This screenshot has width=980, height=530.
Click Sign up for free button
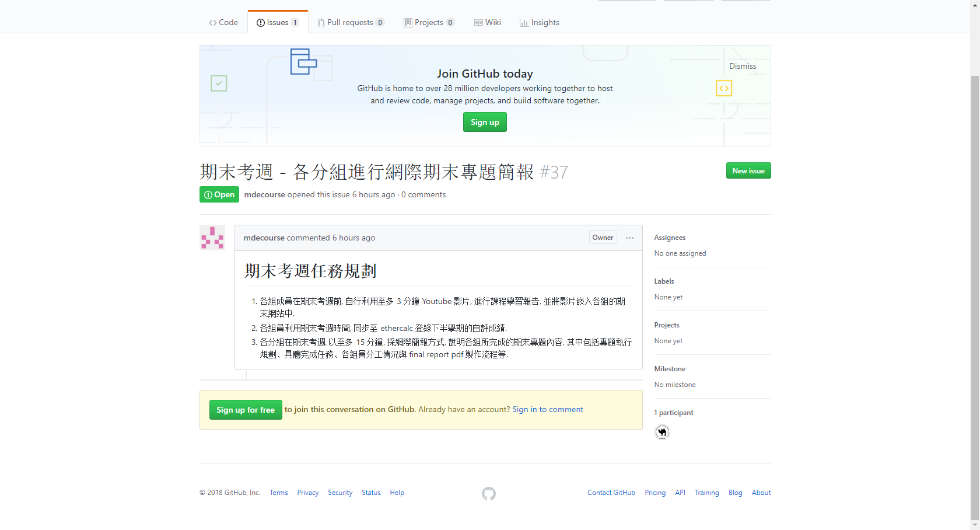(x=246, y=410)
